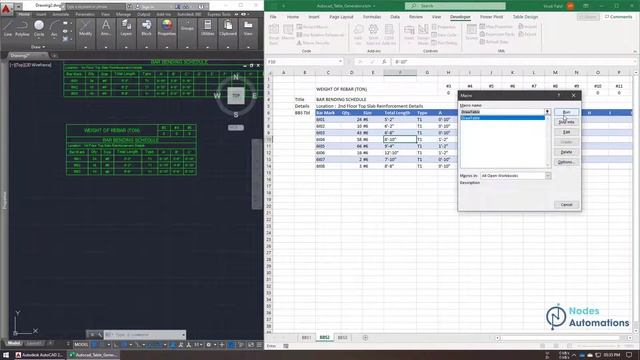This screenshot has height=360, width=640.
Task: Open the Annotation panel in AutoCAD ribbon
Action: click(x=106, y=29)
